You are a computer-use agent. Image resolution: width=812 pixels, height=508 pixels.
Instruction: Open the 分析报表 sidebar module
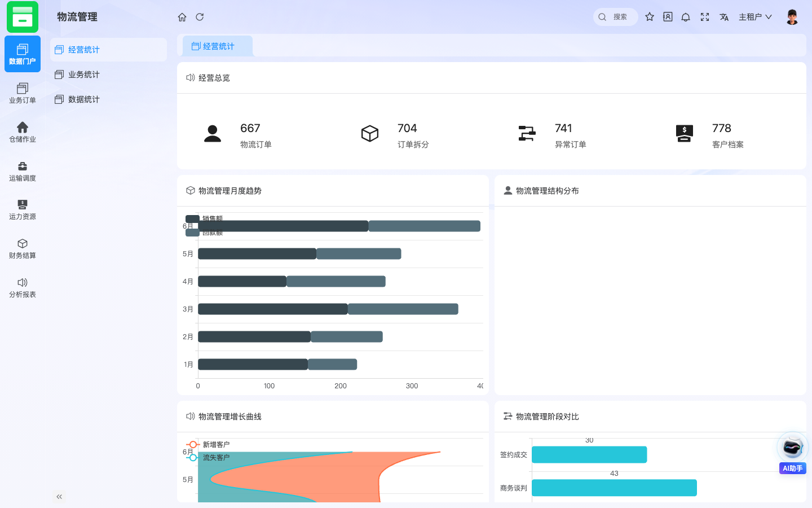(23, 287)
